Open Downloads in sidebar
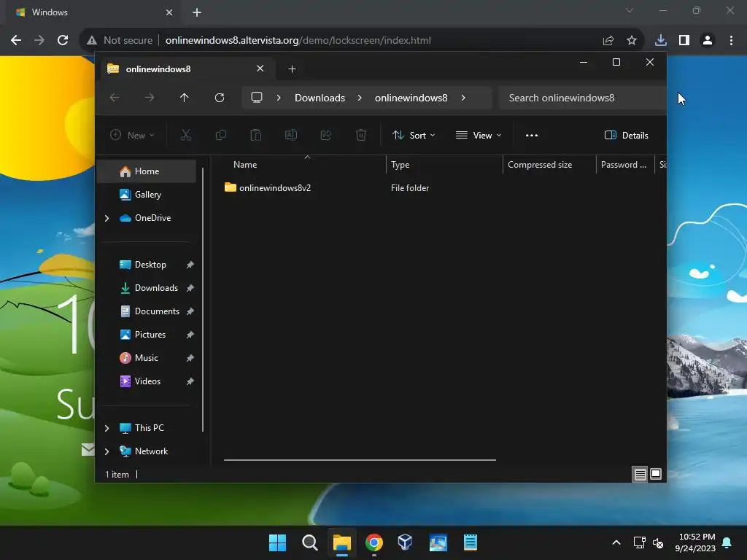Image resolution: width=747 pixels, height=560 pixels. pyautogui.click(x=147, y=288)
